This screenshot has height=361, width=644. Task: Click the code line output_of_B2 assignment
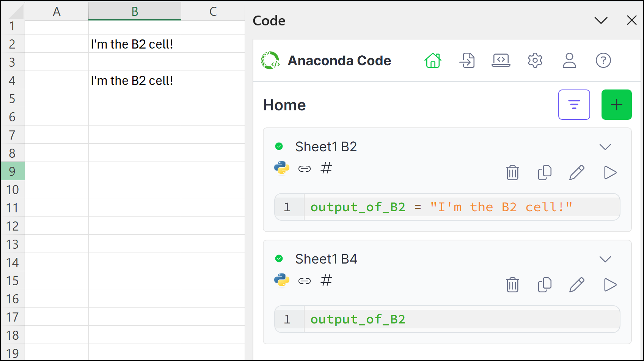point(441,207)
